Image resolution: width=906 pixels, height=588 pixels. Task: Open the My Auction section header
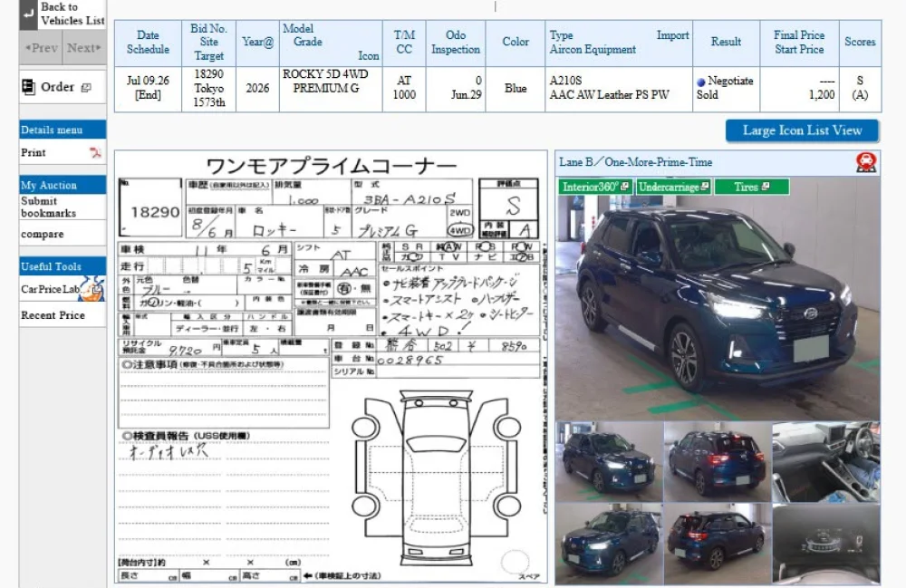(63, 185)
